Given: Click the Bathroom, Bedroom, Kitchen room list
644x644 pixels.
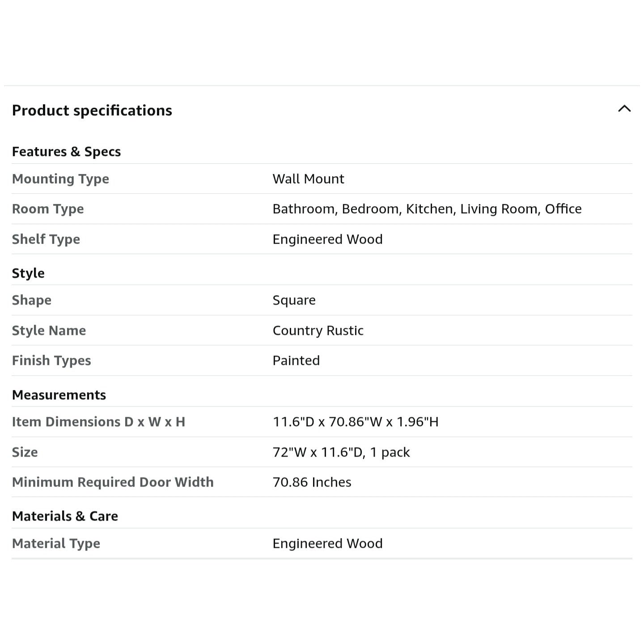Looking at the screenshot, I should [427, 209].
